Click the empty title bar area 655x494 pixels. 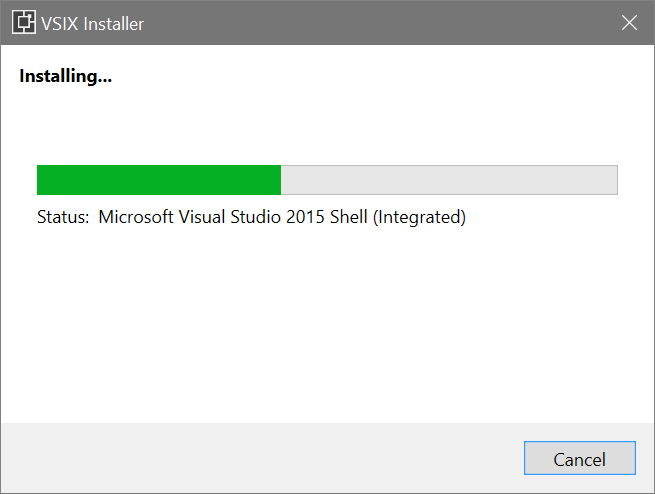380,22
